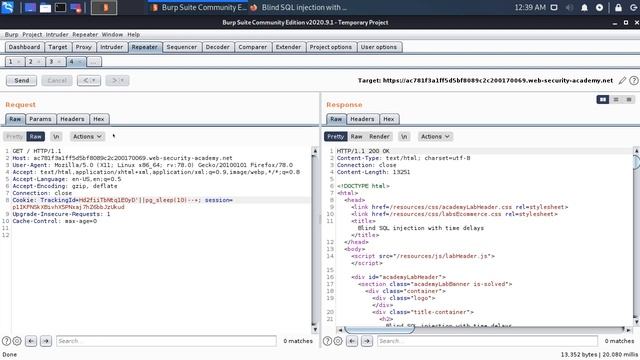The image size is (640, 360).
Task: Go to previous request search match
Action: pyautogui.click(x=31, y=341)
